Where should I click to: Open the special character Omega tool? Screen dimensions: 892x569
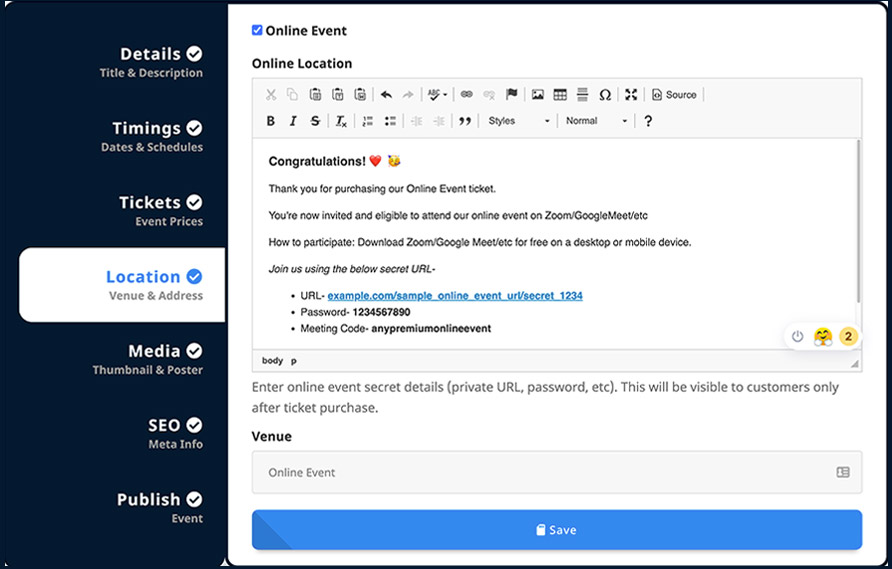click(x=605, y=94)
